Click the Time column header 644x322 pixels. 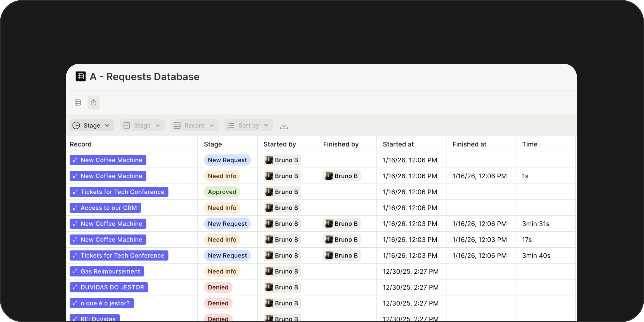[x=530, y=144]
